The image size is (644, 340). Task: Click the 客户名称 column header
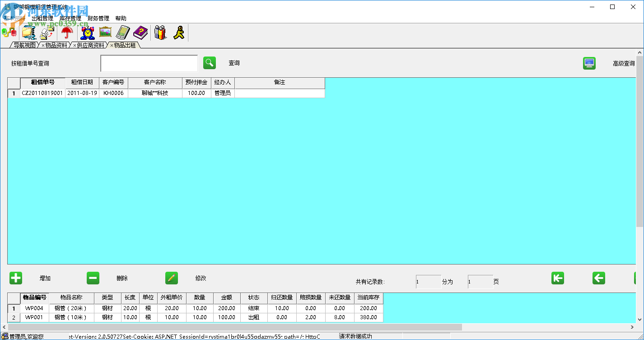coord(155,83)
